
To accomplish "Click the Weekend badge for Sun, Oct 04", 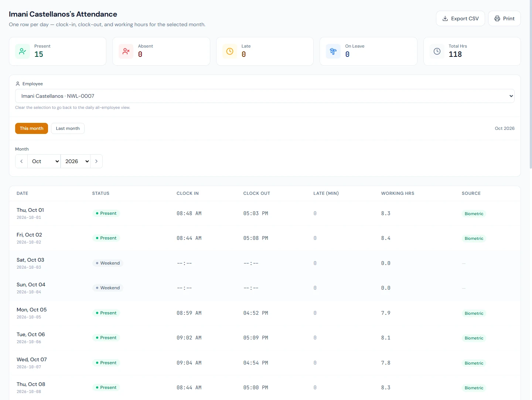I will (108, 288).
